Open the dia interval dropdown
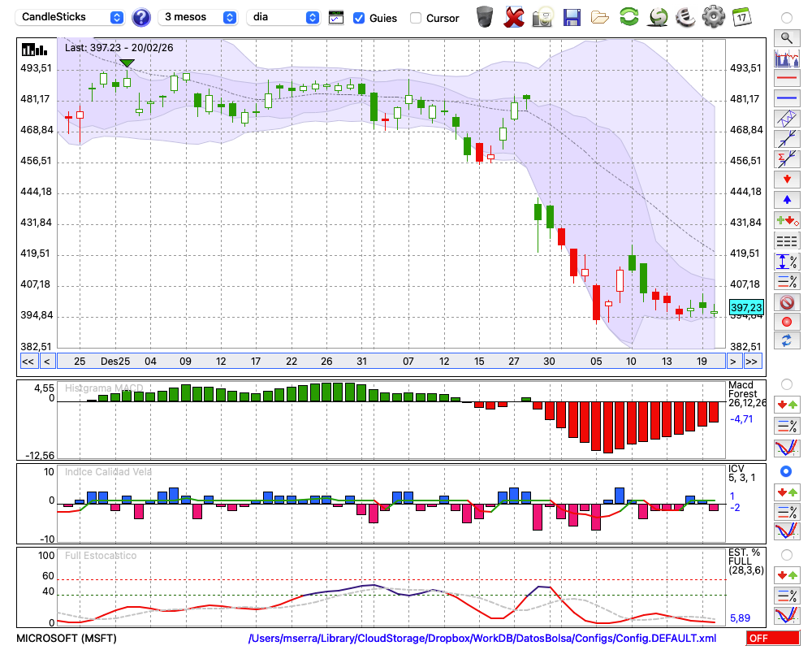 (x=283, y=17)
